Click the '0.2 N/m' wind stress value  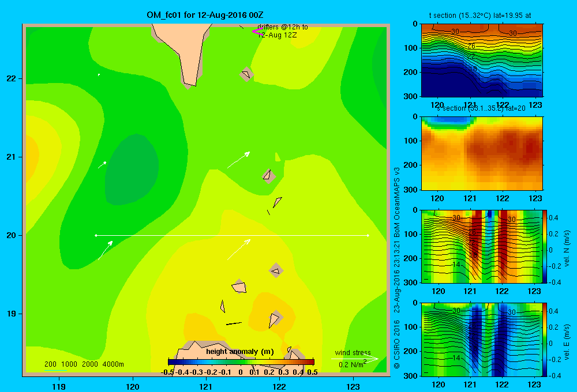pos(351,365)
